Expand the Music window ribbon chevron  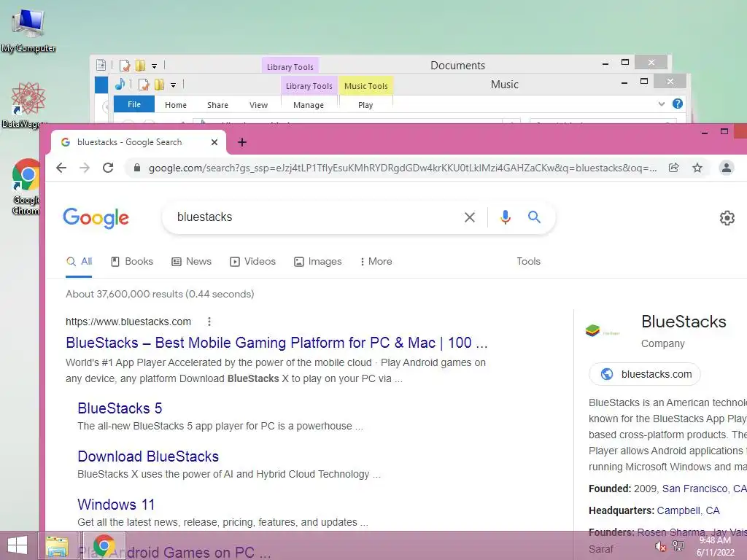click(661, 104)
